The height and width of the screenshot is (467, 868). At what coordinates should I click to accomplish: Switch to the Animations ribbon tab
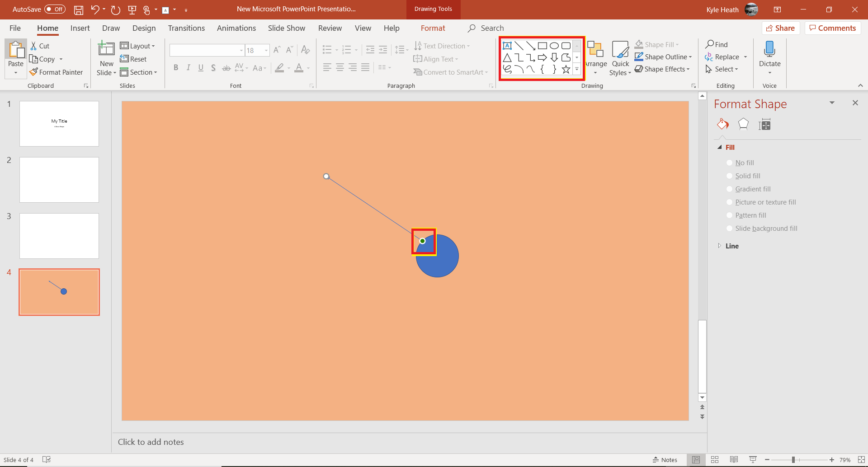pos(236,28)
